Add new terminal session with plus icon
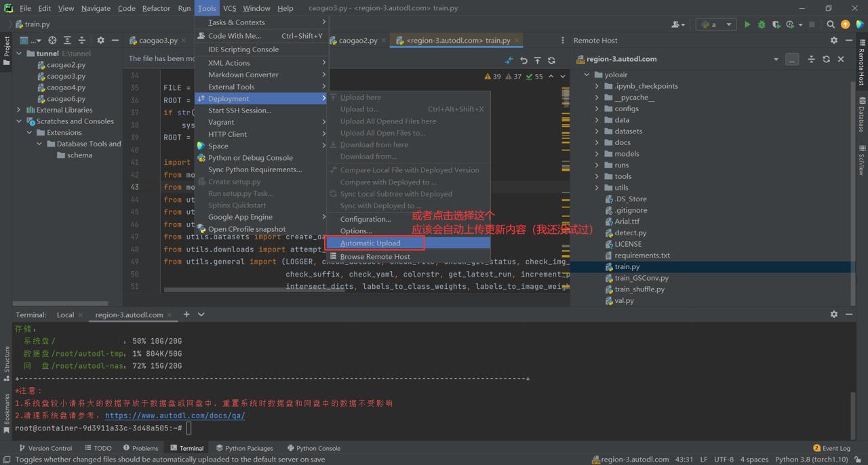 [x=186, y=315]
